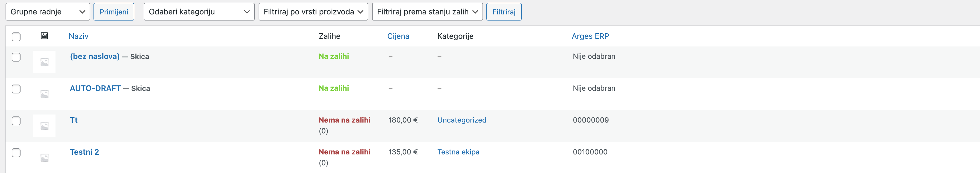980x173 pixels.
Task: Click the Tt product placeholder thumbnail
Action: (x=44, y=126)
